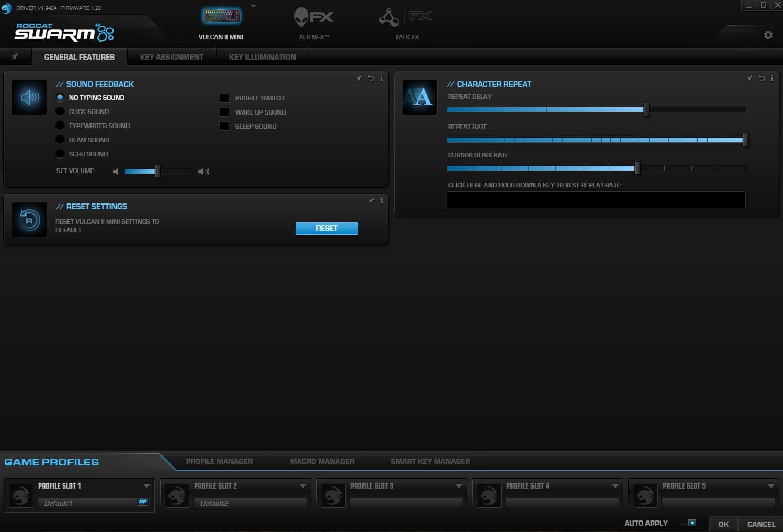The width and height of the screenshot is (783, 532).
Task: Click the driver and firmware version text
Action: point(59,8)
